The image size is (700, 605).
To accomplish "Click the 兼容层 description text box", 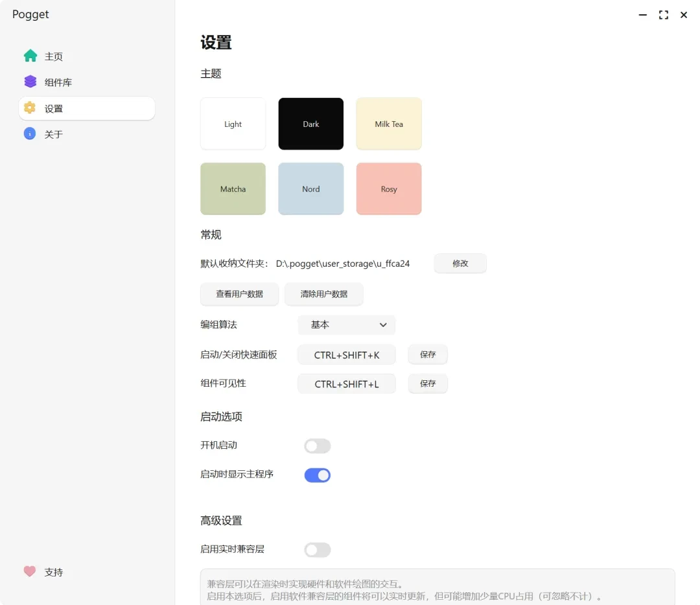I will point(437,587).
